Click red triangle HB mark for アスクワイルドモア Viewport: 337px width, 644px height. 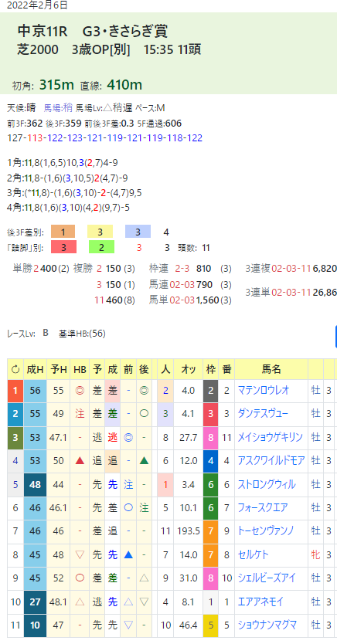80,461
